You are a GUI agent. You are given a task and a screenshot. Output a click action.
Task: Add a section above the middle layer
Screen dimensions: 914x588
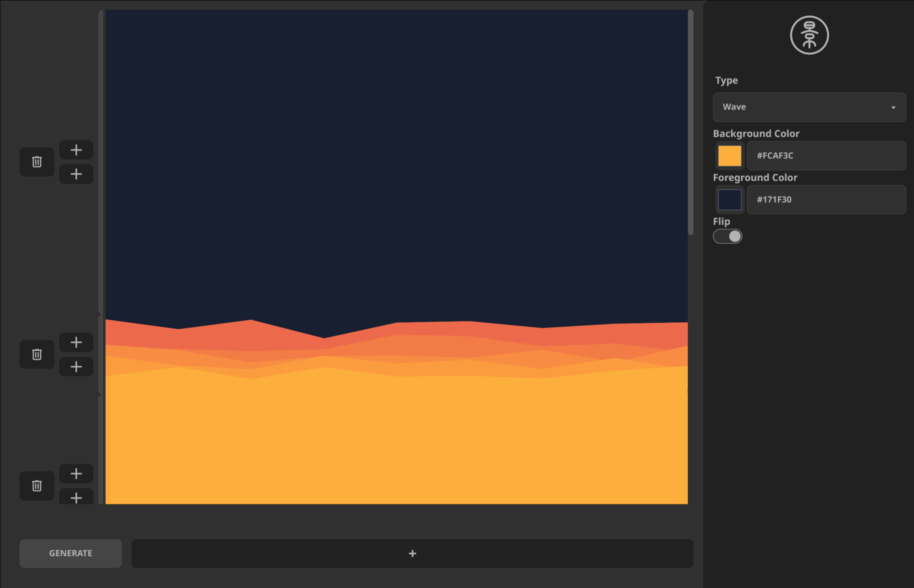click(76, 342)
